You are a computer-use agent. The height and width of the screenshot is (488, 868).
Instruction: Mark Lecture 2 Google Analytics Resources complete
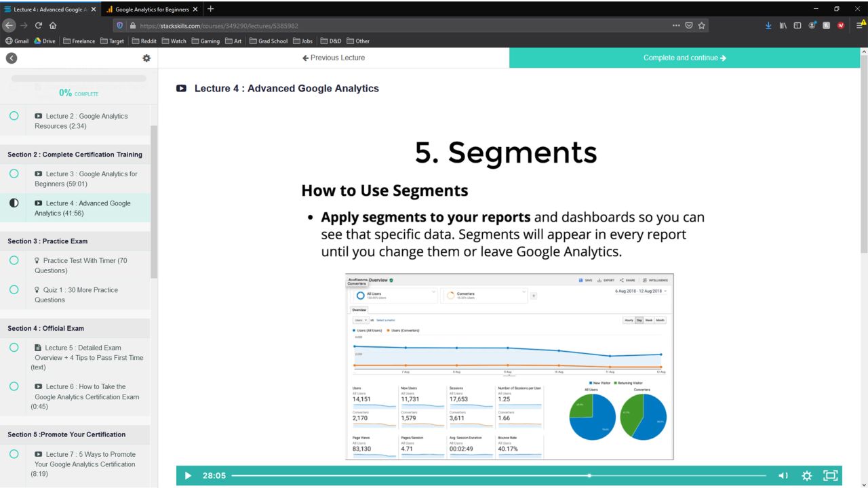(x=14, y=116)
